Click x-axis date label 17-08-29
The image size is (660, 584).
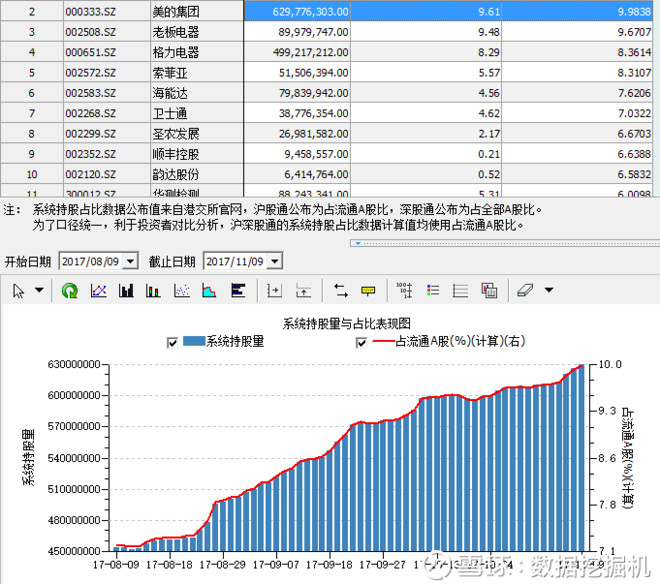point(222,565)
